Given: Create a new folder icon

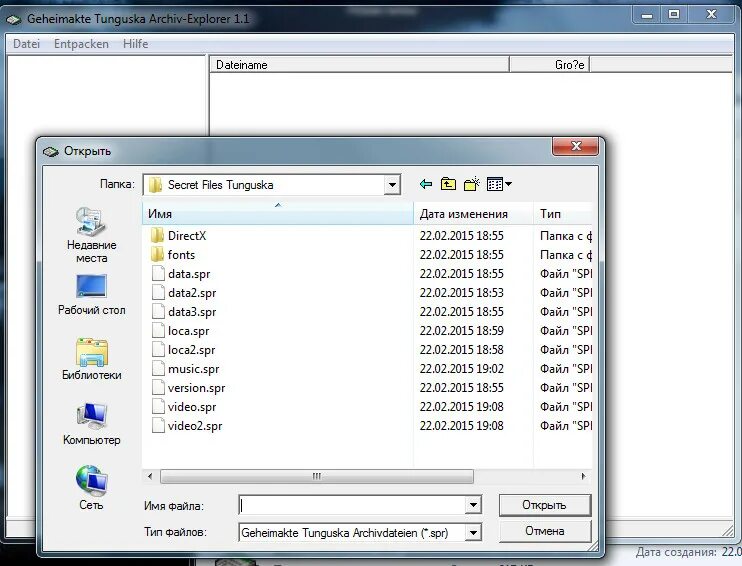Looking at the screenshot, I should click(x=471, y=184).
